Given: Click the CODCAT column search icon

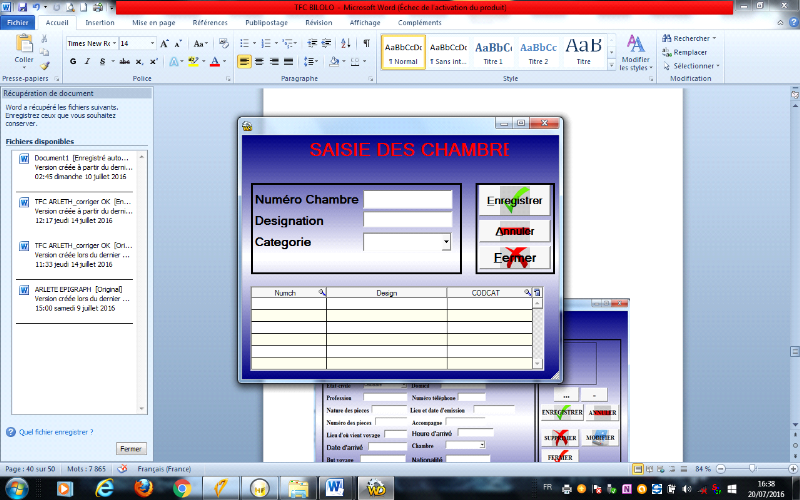Looking at the screenshot, I should (x=527, y=292).
